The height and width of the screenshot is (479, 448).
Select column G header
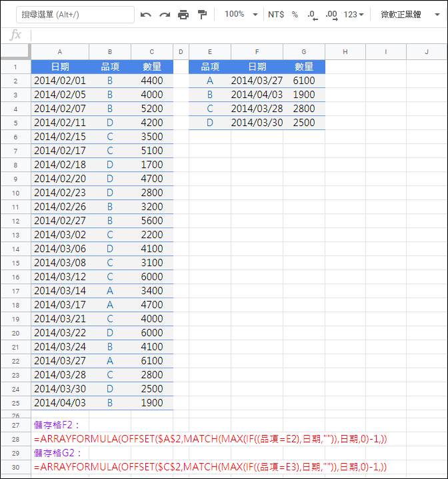click(304, 52)
